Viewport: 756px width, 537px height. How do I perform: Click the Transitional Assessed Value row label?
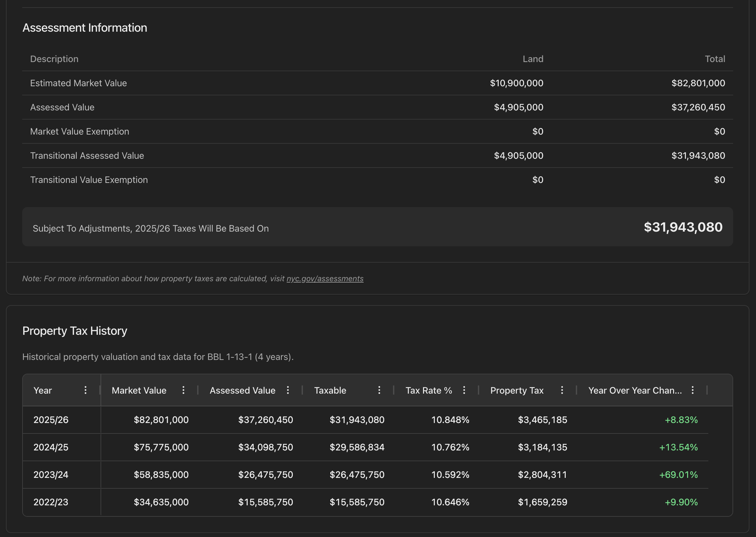click(x=87, y=156)
